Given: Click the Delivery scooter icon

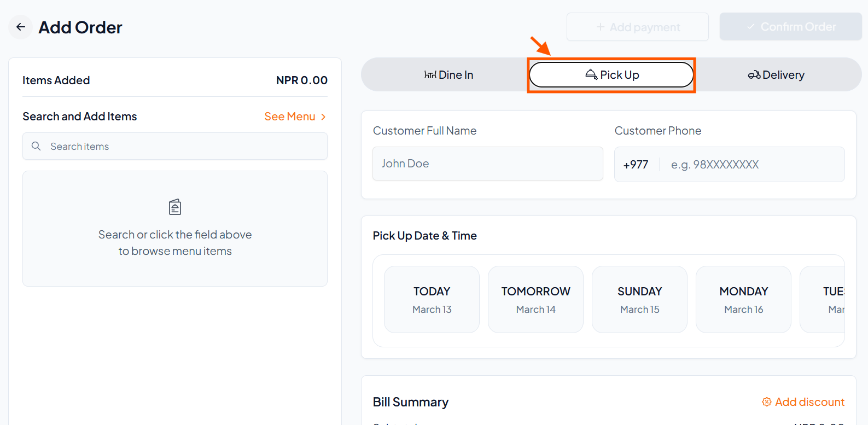Looking at the screenshot, I should click(754, 75).
